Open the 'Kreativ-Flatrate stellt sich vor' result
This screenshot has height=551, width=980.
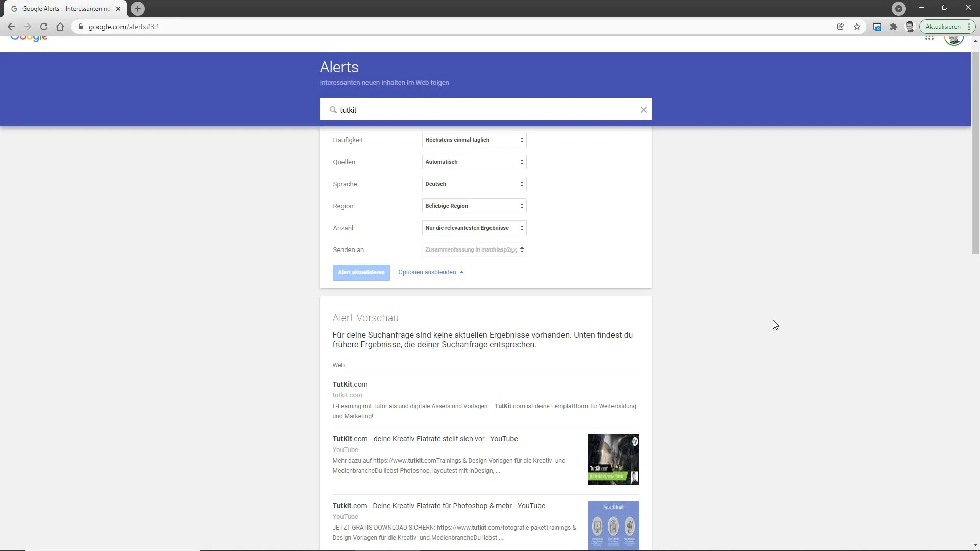coord(425,439)
